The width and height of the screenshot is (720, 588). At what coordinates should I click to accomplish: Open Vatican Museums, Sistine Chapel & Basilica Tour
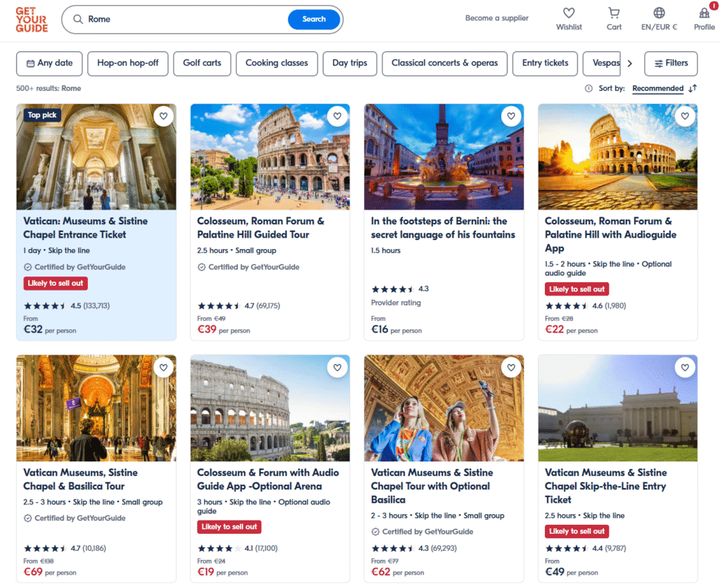[x=80, y=479]
